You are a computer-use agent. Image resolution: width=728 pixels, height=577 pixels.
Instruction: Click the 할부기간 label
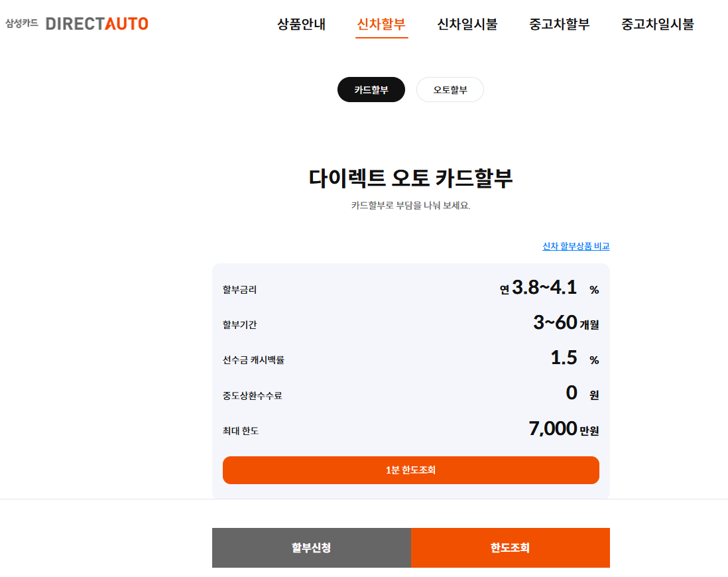[x=239, y=325]
